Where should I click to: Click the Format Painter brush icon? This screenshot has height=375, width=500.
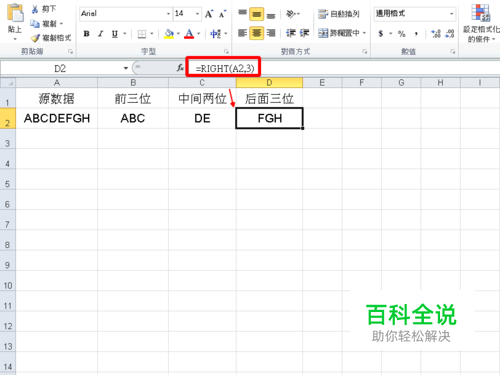(x=35, y=38)
